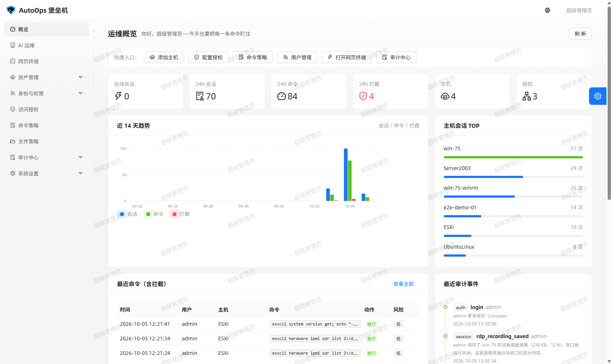Expand the 身份与权限 menu chevron
The width and height of the screenshot is (612, 364).
click(81, 93)
